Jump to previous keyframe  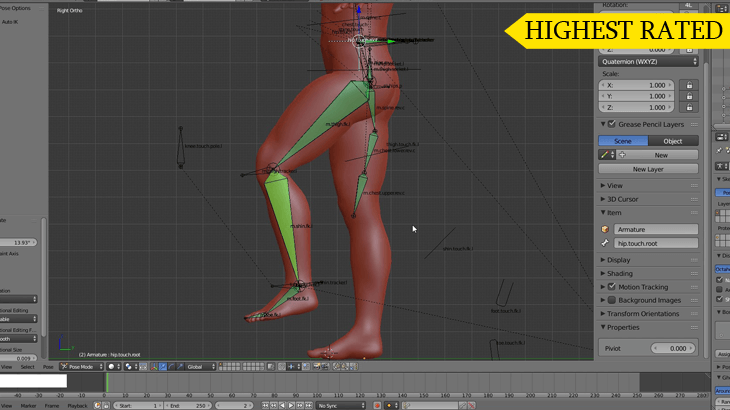tap(273, 406)
